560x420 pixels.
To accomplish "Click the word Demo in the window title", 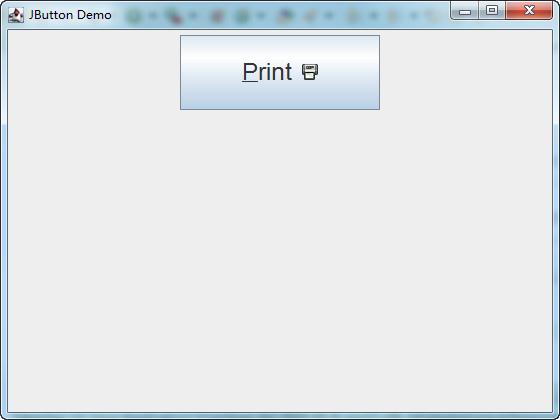I will [94, 15].
